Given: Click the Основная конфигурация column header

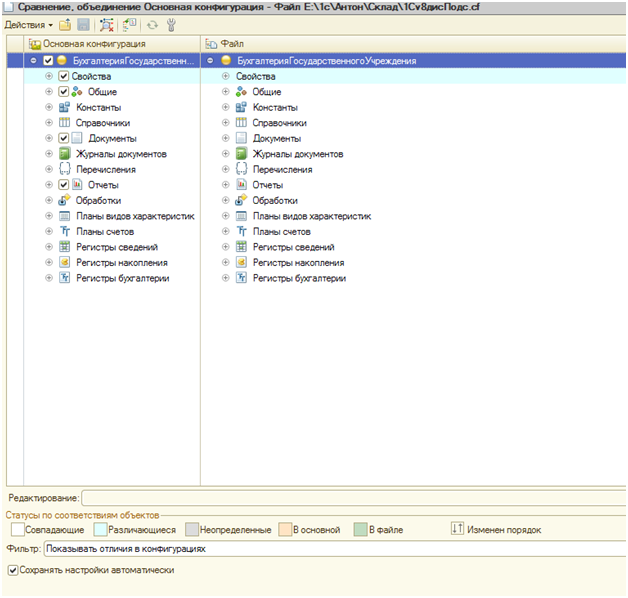Looking at the screenshot, I should (112, 44).
